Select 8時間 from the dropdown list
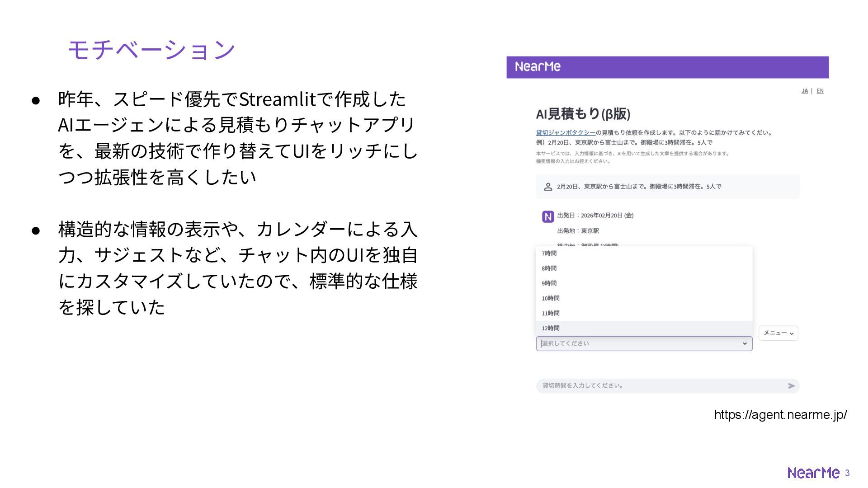 tap(549, 268)
